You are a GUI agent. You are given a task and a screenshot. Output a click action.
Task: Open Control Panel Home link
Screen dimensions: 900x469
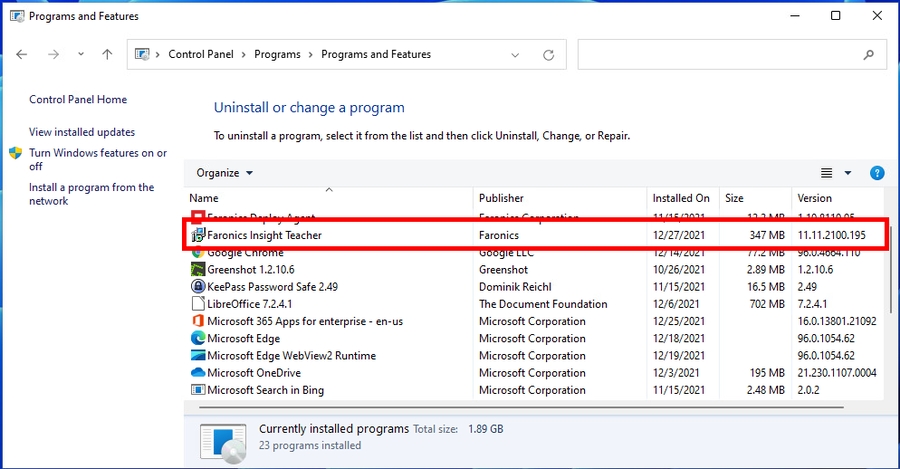pos(78,100)
